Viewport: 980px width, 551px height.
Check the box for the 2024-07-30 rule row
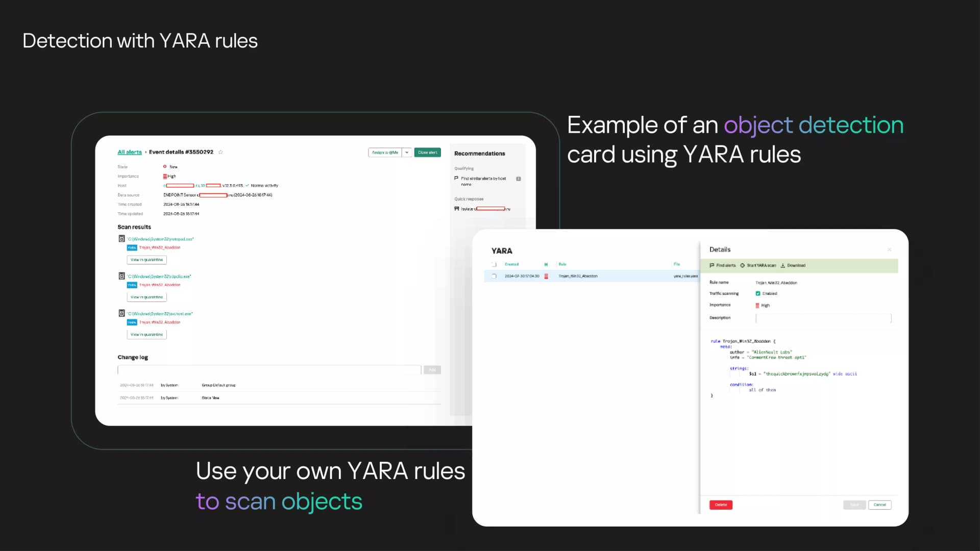494,276
